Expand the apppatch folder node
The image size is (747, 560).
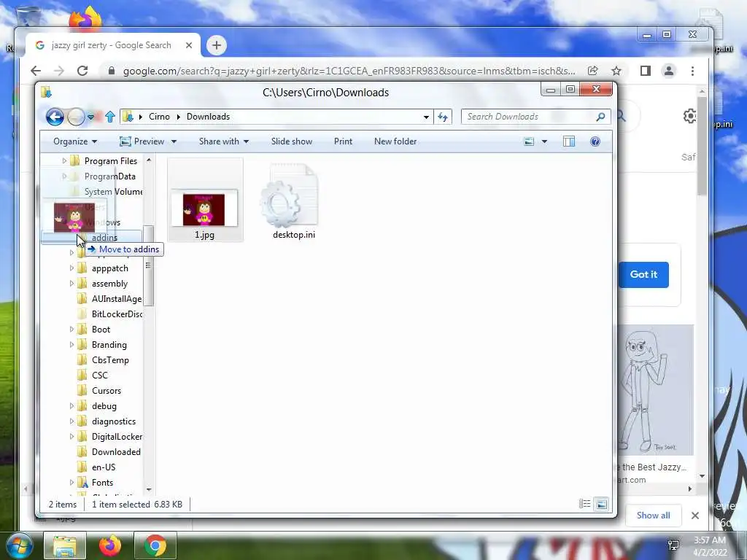click(x=72, y=268)
